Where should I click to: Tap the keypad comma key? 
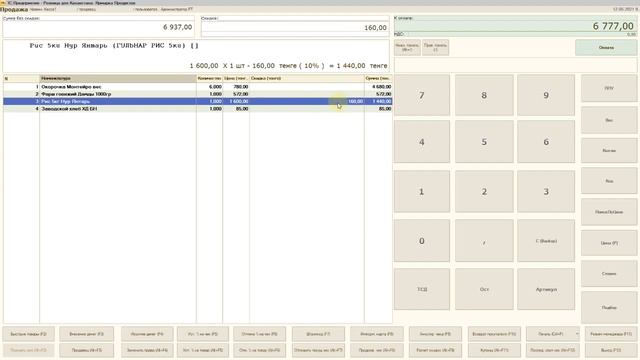click(484, 241)
